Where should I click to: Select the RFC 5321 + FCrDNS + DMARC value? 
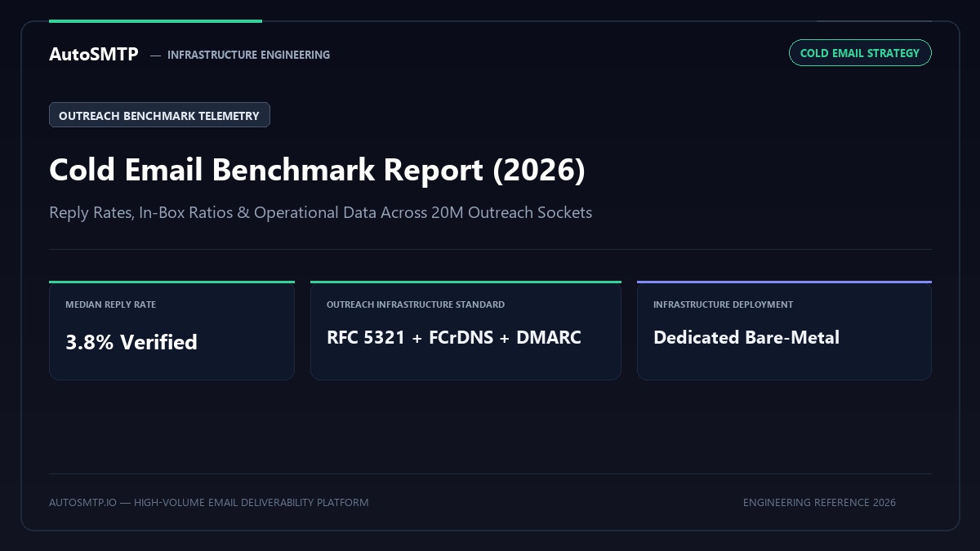click(x=454, y=337)
